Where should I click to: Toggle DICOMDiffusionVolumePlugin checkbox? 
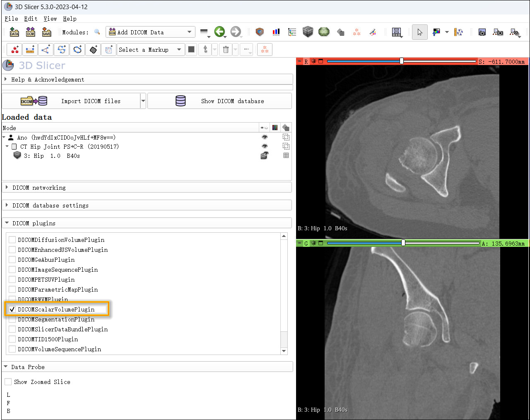12,240
